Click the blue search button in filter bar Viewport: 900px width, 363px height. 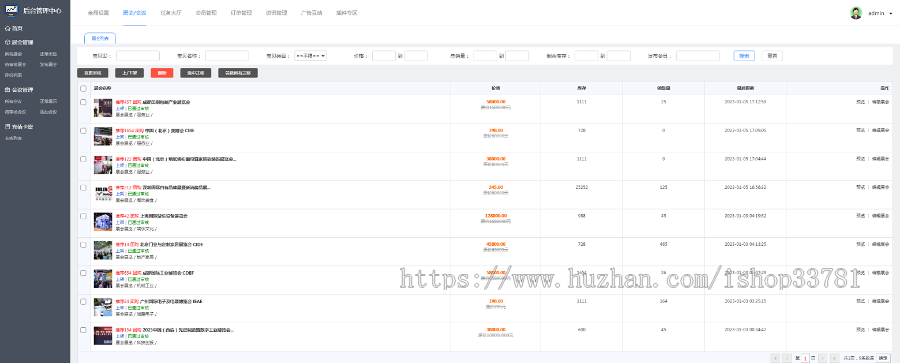[744, 56]
